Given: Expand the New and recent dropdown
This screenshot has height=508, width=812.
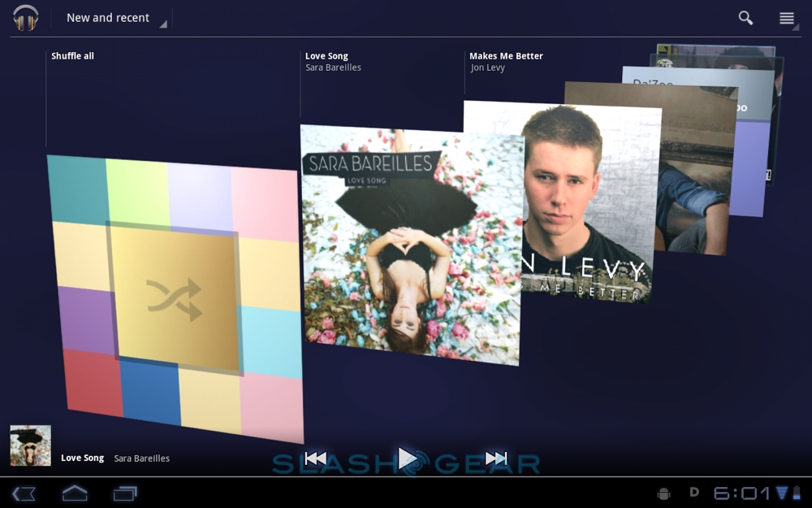Looking at the screenshot, I should (114, 18).
